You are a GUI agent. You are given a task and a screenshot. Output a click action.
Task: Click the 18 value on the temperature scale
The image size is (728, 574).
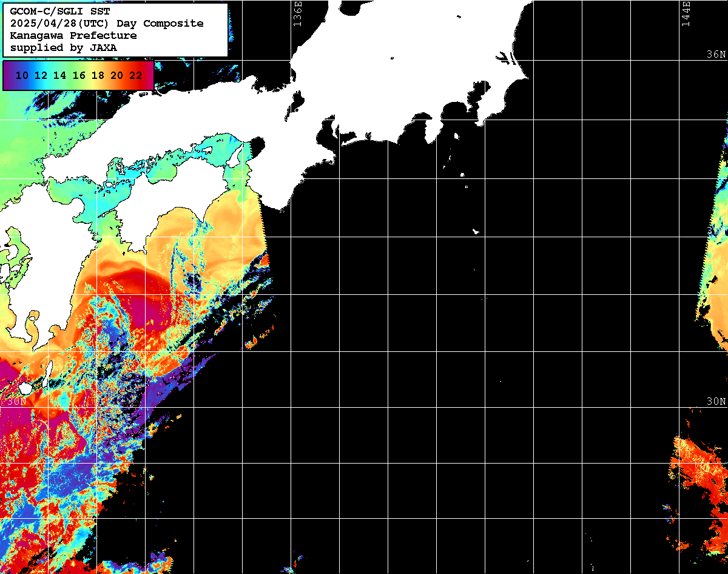(98, 75)
